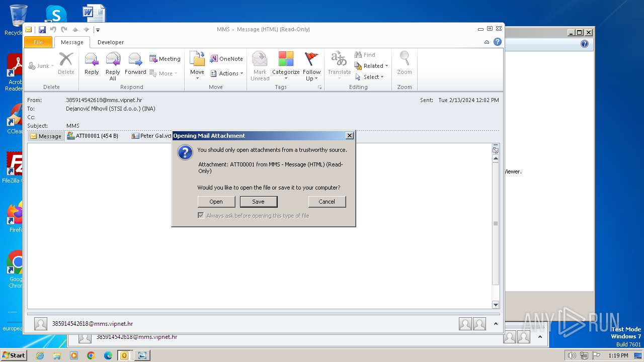This screenshot has height=362, width=644.
Task: Click the help icon in background window
Action: click(584, 44)
